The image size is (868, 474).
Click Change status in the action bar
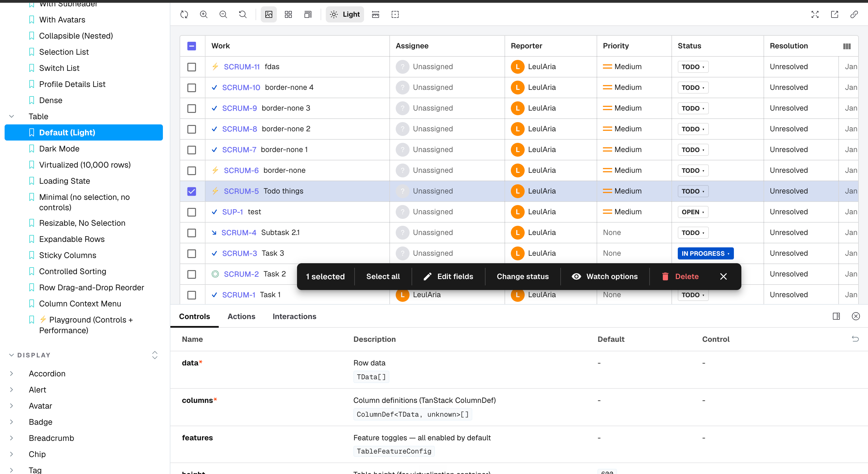point(523,276)
